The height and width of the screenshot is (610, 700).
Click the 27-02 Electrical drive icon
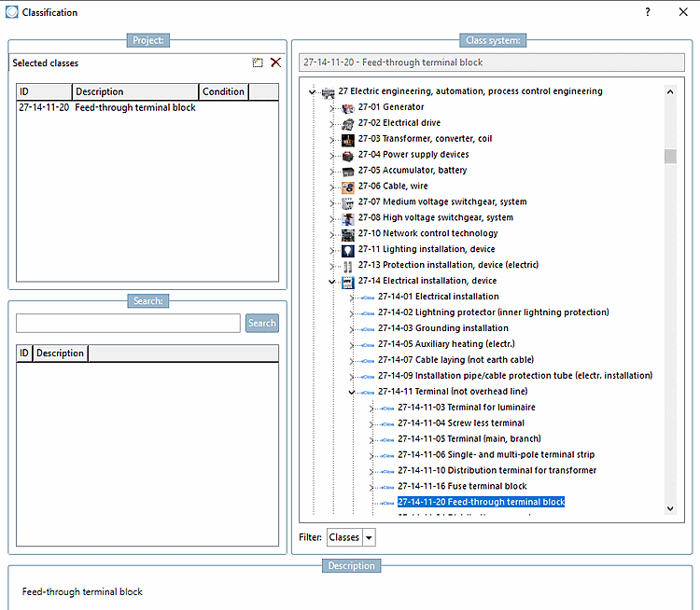pos(348,123)
